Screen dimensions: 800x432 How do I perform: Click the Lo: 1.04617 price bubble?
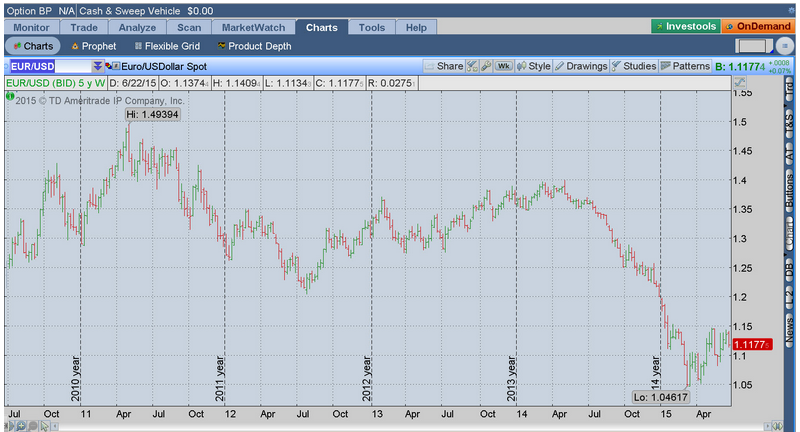(661, 397)
